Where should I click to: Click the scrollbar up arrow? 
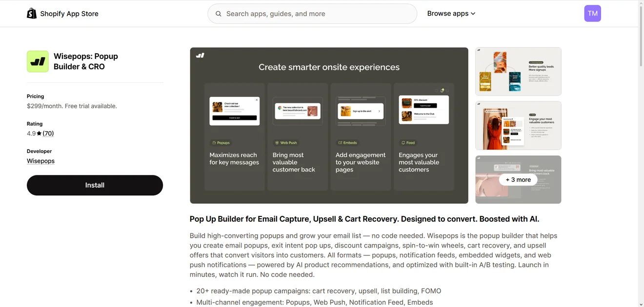click(x=641, y=3)
